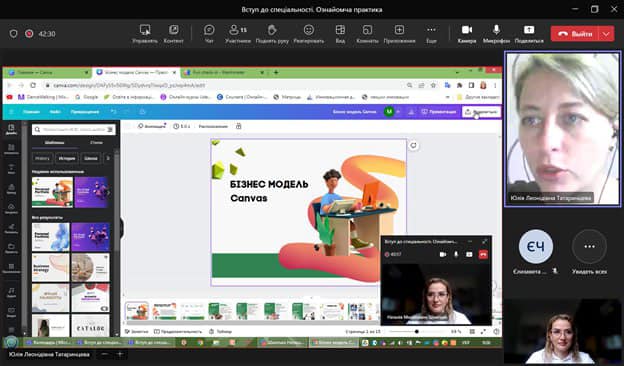Hang up from the floating mini call window
The image size is (624, 366).
click(483, 255)
